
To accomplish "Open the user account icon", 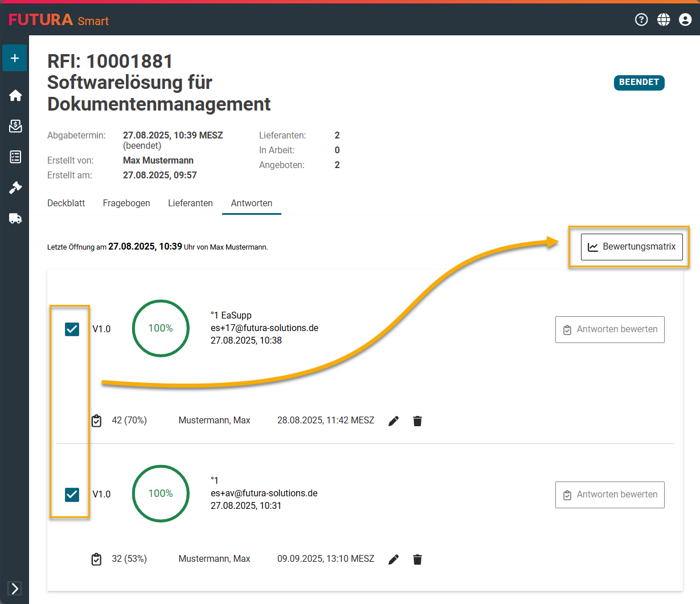I will tap(685, 20).
